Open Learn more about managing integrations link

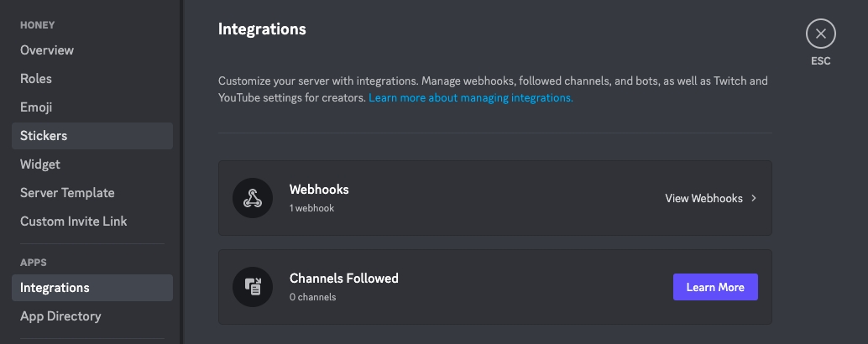[471, 98]
